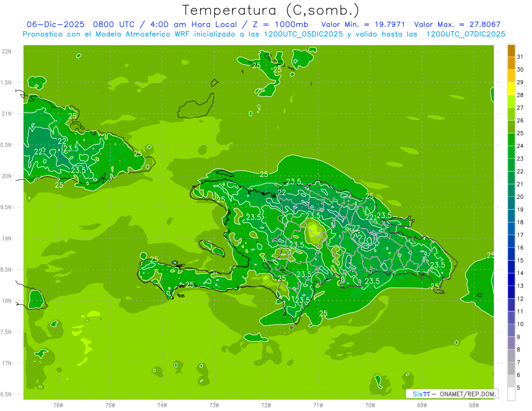Click the 68W longitude axis label
Image resolution: width=532 pixels, height=411 pixels.
473,405
